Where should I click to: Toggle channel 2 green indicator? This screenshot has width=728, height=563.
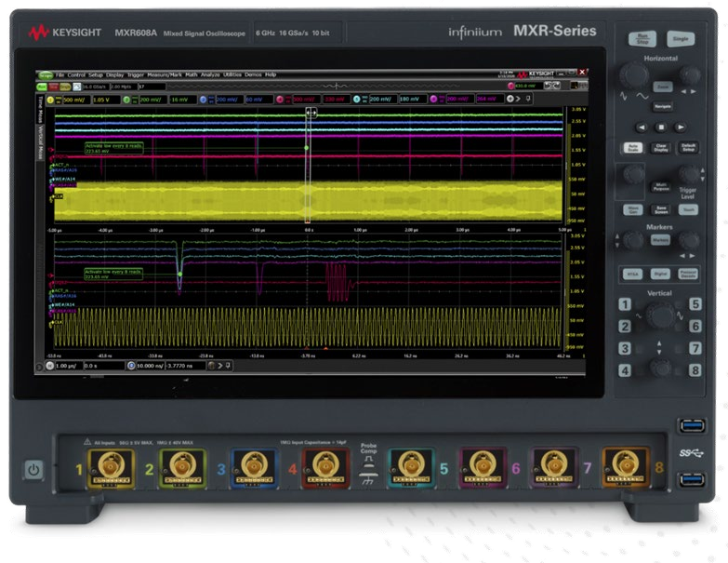pos(126,100)
